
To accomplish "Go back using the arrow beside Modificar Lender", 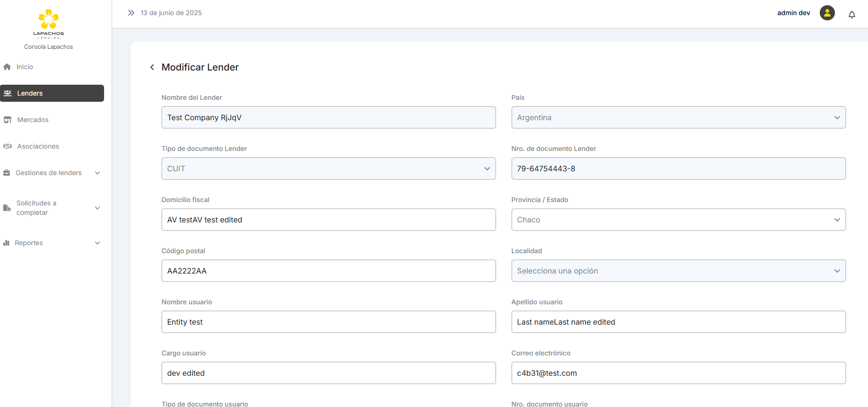I will [x=152, y=67].
